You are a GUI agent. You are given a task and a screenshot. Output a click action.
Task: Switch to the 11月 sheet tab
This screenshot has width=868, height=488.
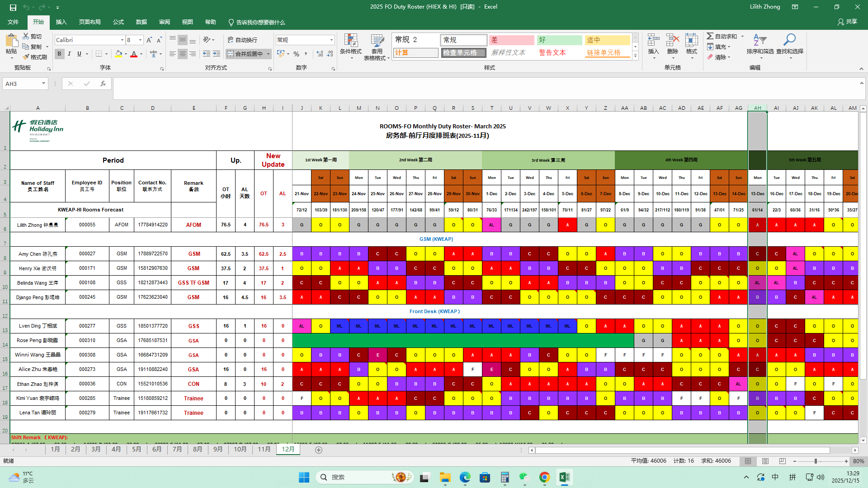point(264,449)
